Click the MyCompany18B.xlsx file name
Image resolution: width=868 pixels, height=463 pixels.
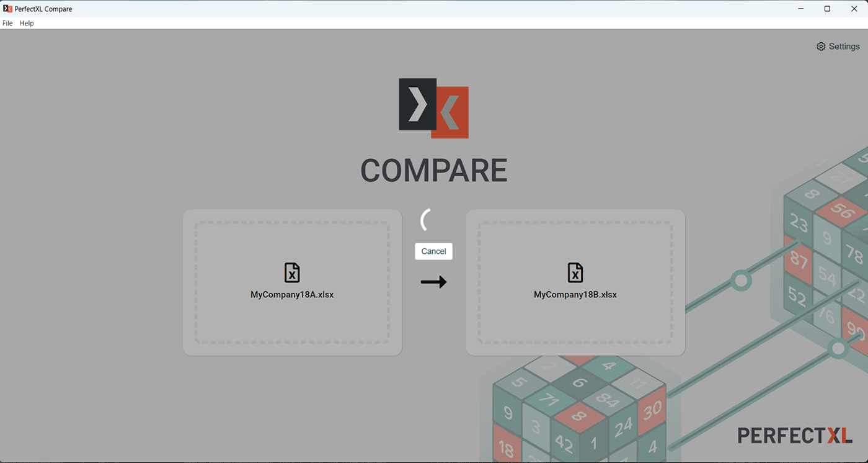(575, 294)
